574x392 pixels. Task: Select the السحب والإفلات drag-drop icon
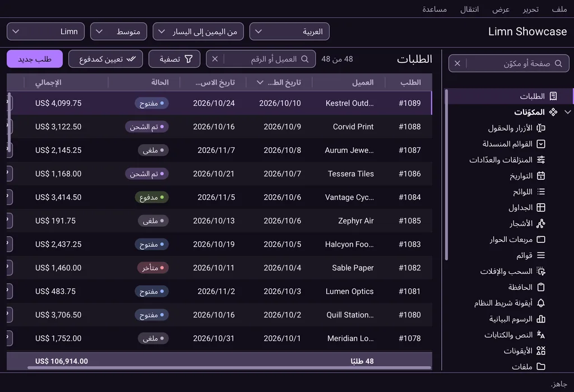coord(541,272)
